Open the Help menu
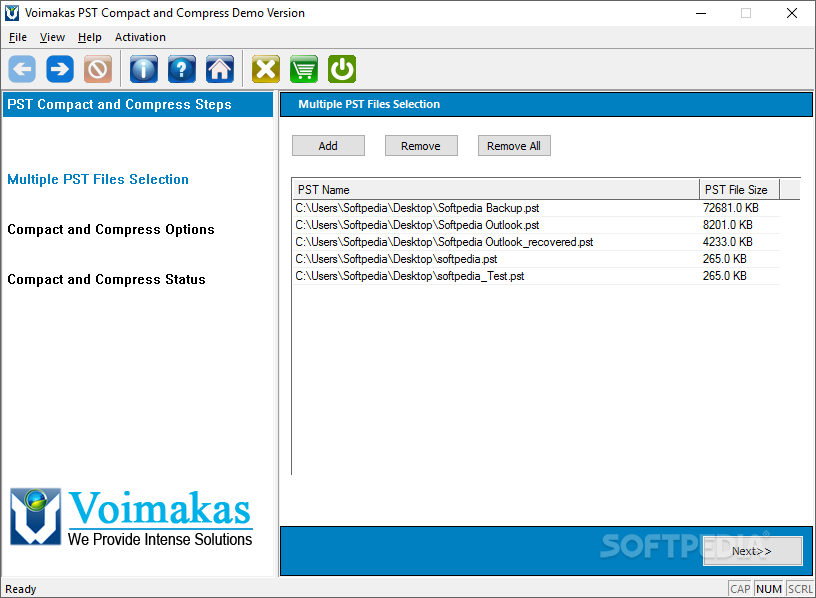Image resolution: width=816 pixels, height=598 pixels. tap(90, 37)
